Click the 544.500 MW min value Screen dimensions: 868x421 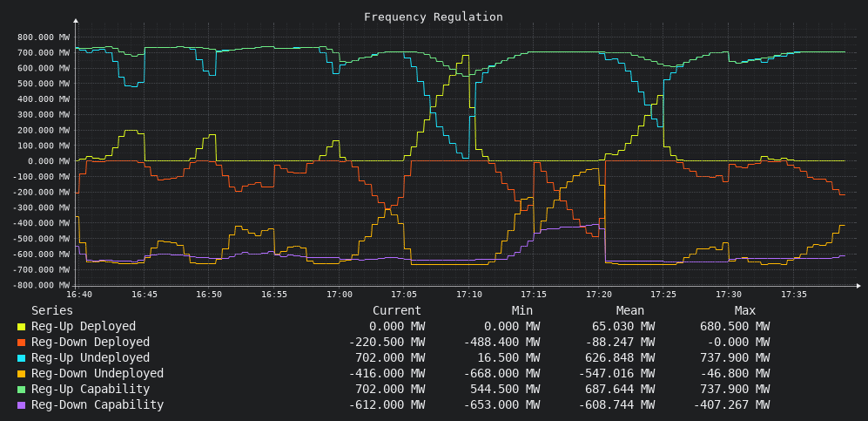coord(505,389)
